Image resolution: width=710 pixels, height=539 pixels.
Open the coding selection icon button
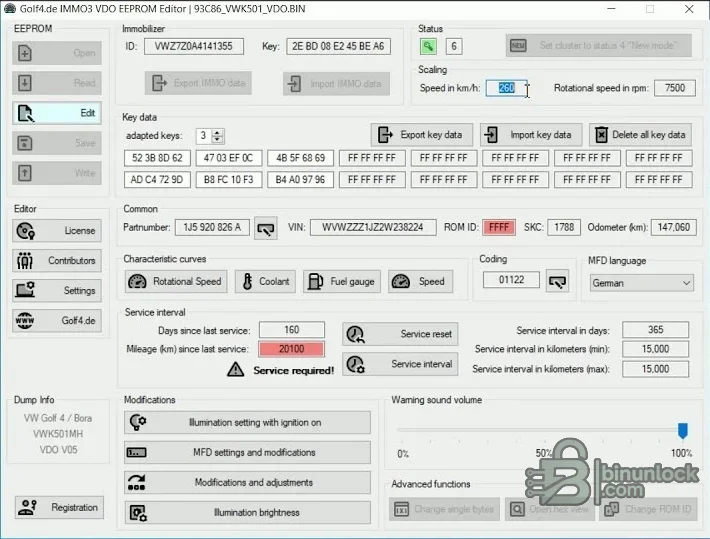point(557,281)
